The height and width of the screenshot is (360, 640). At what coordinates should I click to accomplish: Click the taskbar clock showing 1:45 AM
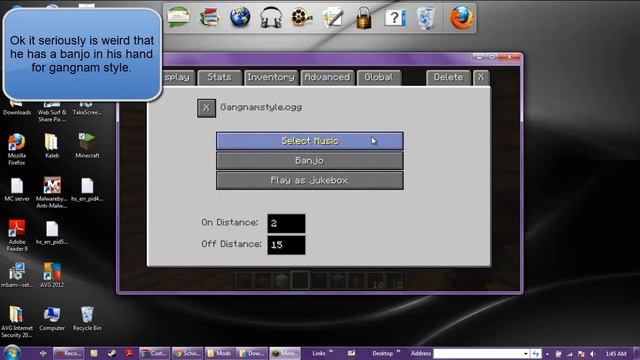616,354
